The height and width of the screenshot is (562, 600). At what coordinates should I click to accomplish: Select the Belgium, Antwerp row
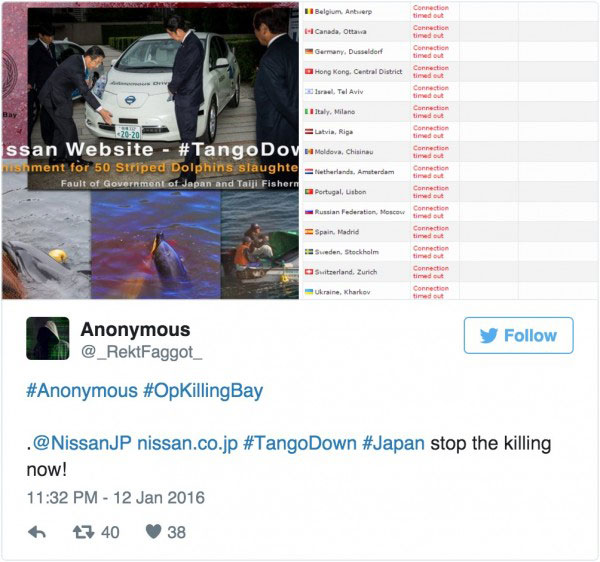451,12
